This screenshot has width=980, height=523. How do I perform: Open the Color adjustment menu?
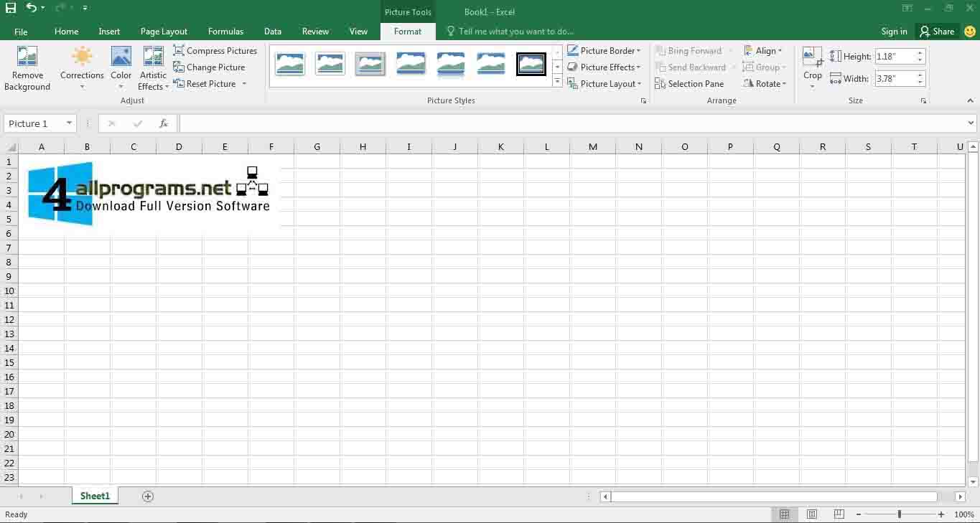[121, 69]
